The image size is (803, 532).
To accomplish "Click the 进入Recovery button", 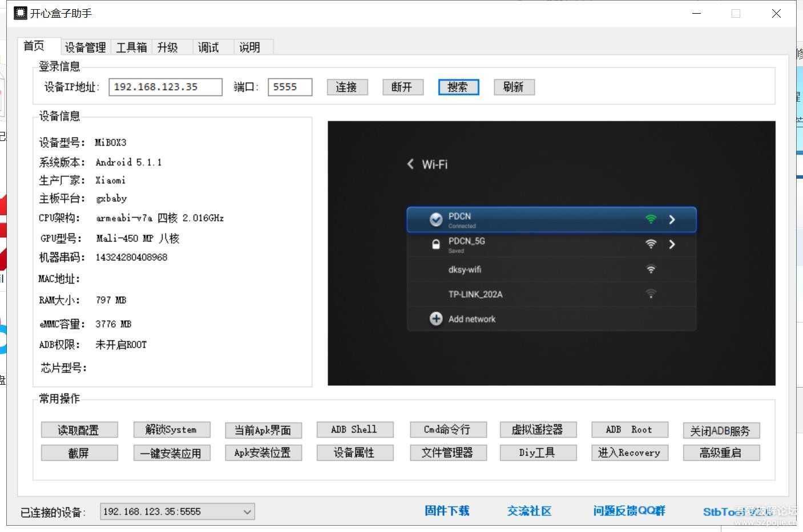I will click(629, 453).
